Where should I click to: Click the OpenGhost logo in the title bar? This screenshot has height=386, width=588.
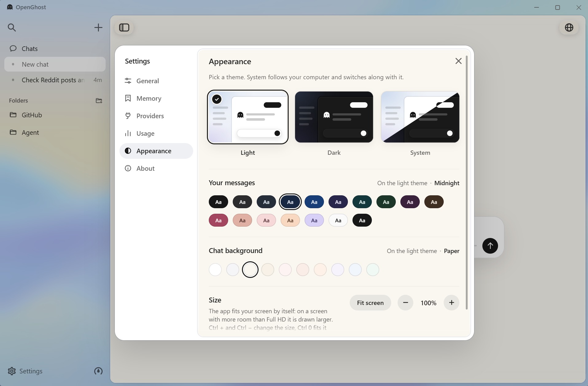[x=10, y=7]
